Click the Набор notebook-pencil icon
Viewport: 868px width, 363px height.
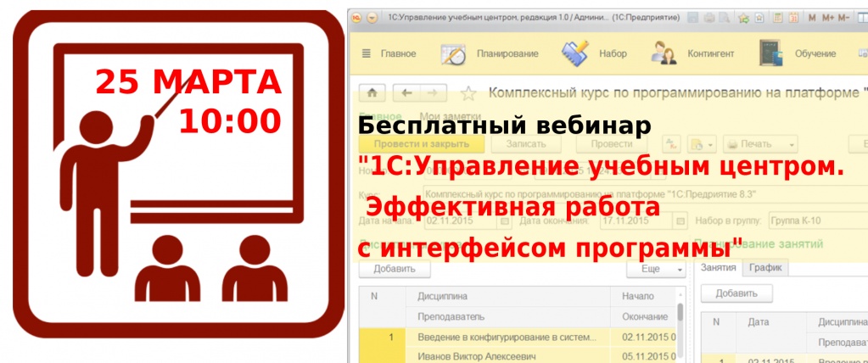[574, 53]
